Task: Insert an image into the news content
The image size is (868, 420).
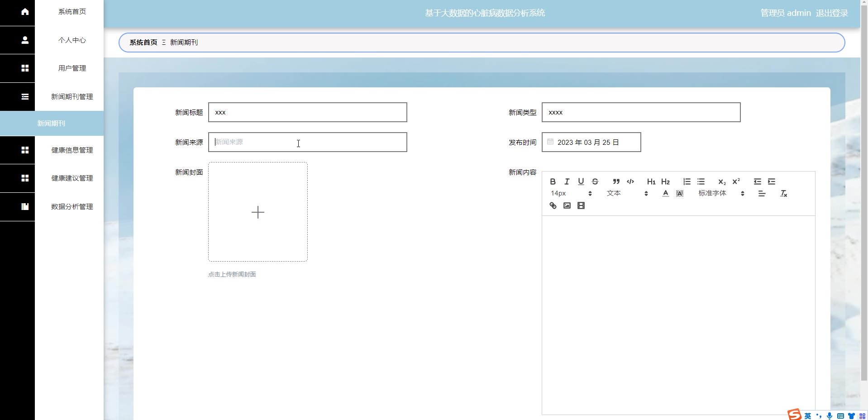Action: [567, 205]
